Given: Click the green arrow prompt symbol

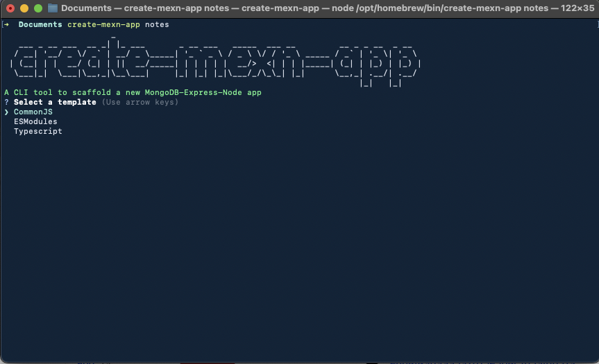Looking at the screenshot, I should click(6, 24).
